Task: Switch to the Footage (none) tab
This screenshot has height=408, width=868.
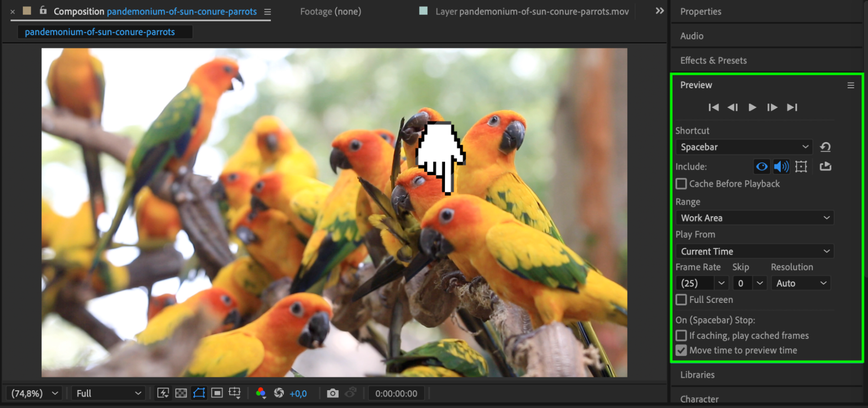Action: click(x=330, y=12)
